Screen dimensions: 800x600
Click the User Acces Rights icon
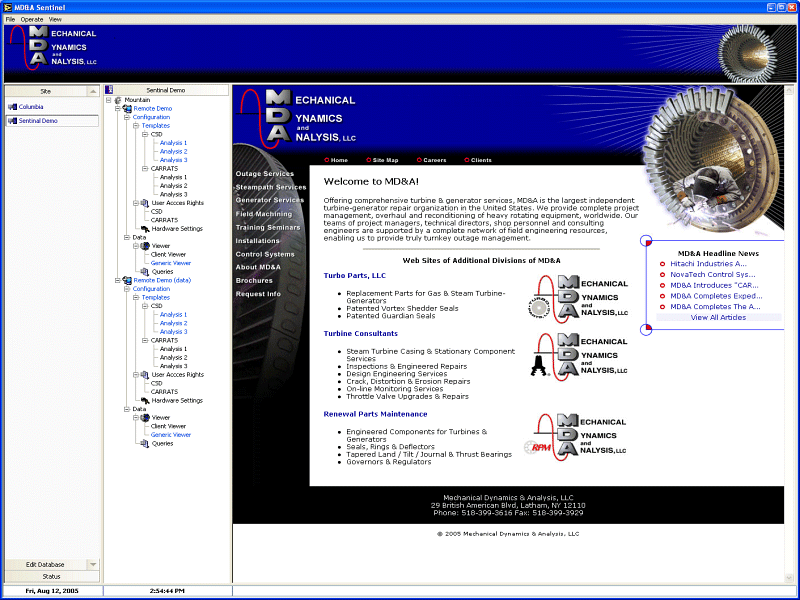click(144, 201)
